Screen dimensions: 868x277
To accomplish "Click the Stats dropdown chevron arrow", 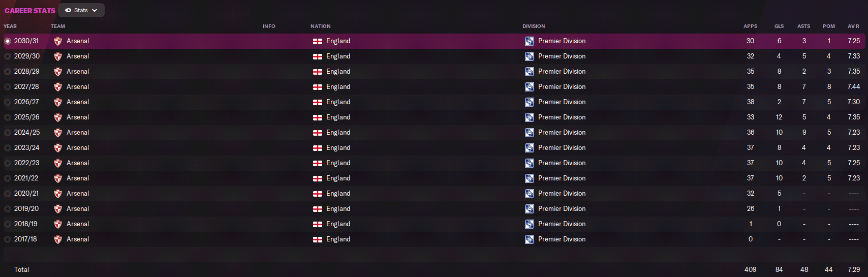I will (x=95, y=10).
